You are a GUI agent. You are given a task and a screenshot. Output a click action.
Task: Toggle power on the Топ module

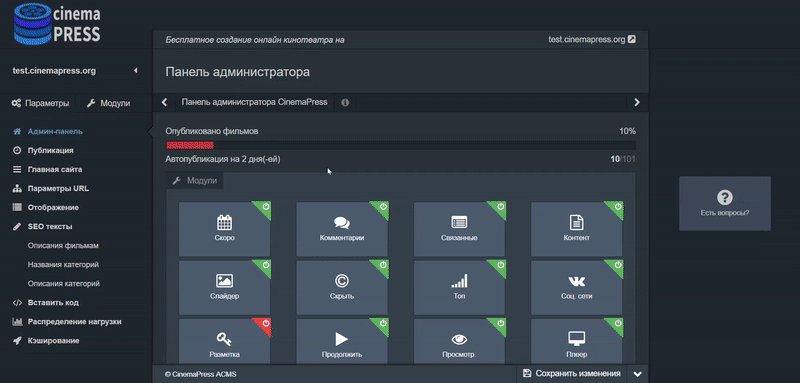point(501,265)
